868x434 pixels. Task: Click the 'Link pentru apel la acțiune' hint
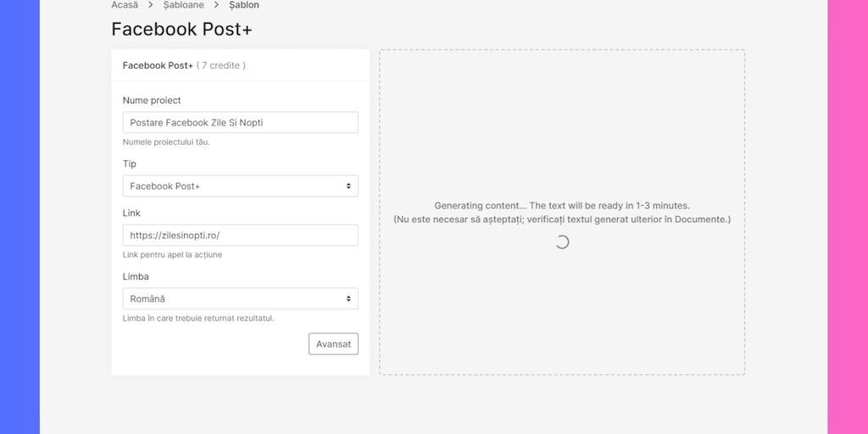172,255
